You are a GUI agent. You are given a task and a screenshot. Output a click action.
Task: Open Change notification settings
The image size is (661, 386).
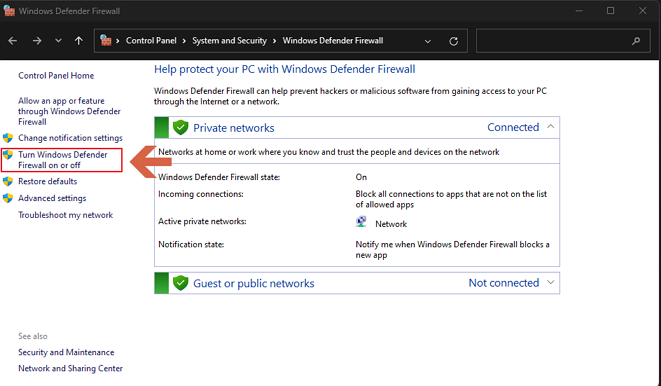tap(70, 138)
